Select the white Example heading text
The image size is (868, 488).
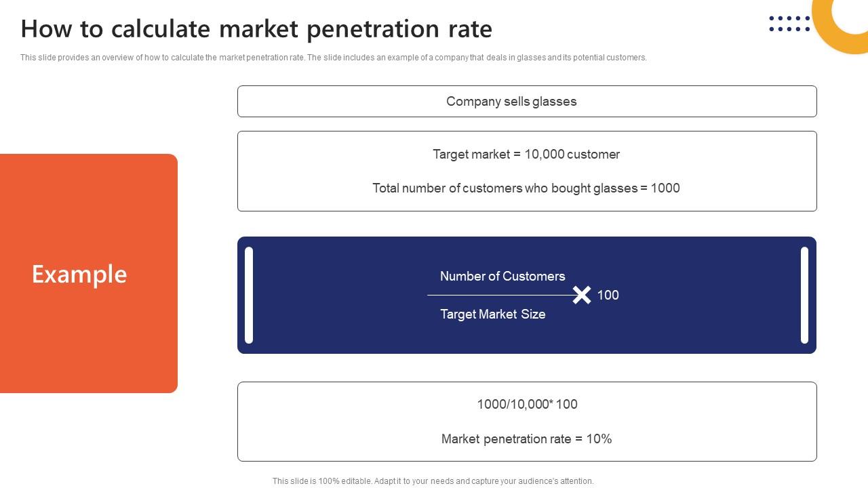tap(79, 274)
